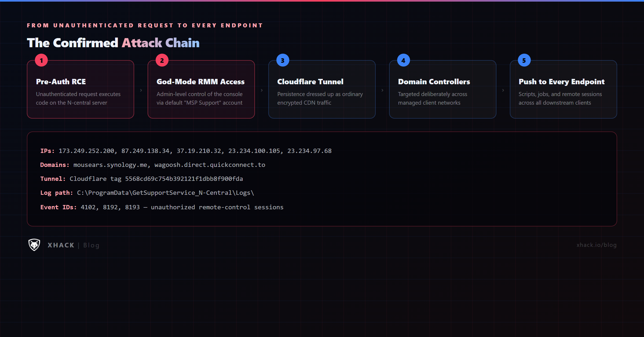Select the Push to Every Endpoint title
This screenshot has height=337, width=644.
pos(562,82)
